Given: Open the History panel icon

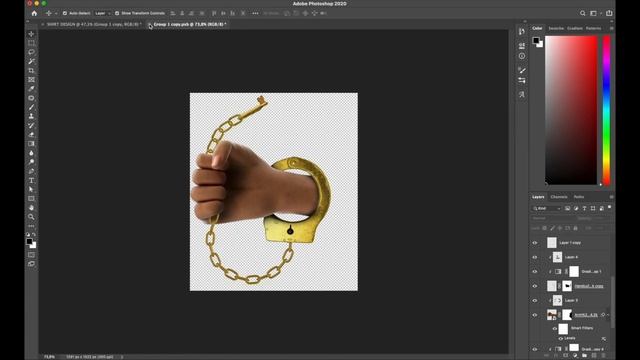Looking at the screenshot, I should [x=522, y=31].
